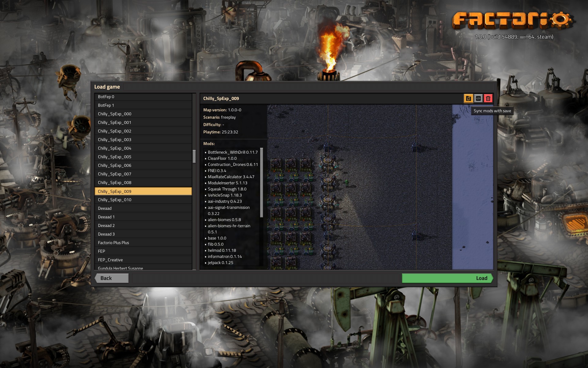The image size is (588, 368).
Task: Click the alien-biomes-hr-terrain mod entry
Action: tap(229, 229)
